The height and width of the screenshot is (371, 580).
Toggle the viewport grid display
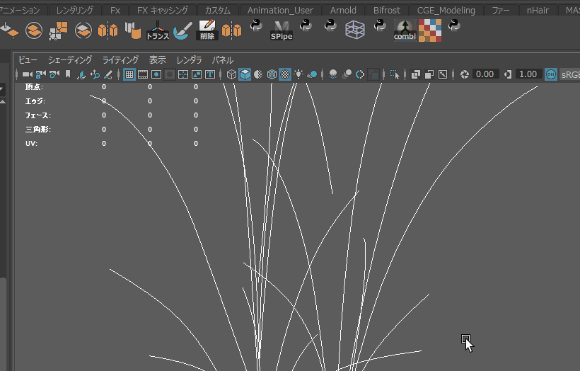pyautogui.click(x=129, y=74)
